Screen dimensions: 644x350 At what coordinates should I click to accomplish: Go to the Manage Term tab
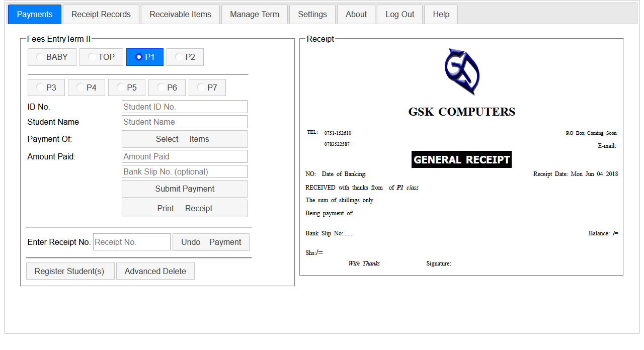[x=254, y=15]
